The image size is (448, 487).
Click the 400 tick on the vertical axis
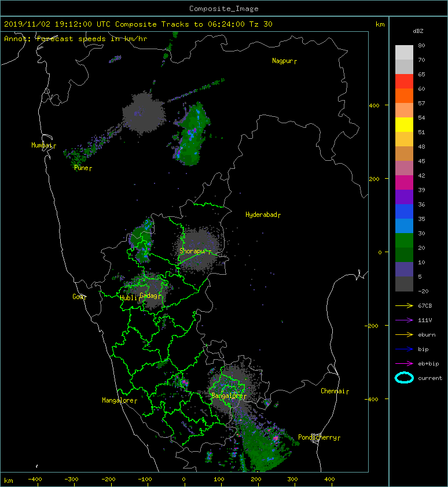coord(374,106)
